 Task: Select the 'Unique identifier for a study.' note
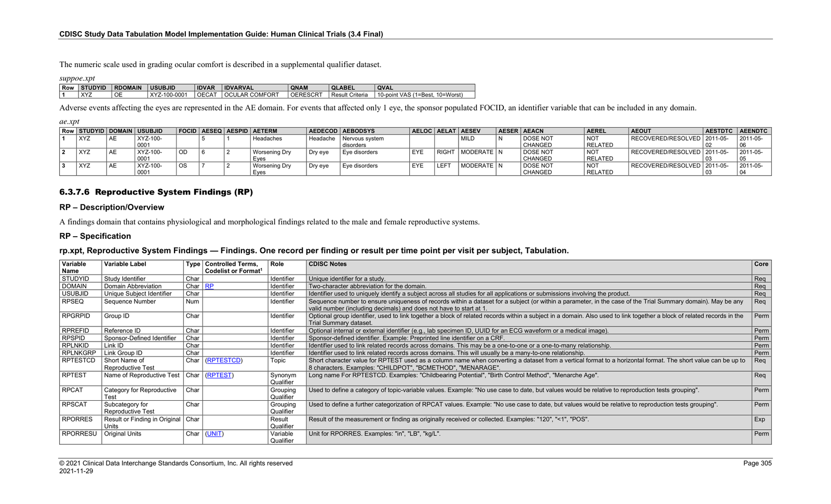pos(347,279)
